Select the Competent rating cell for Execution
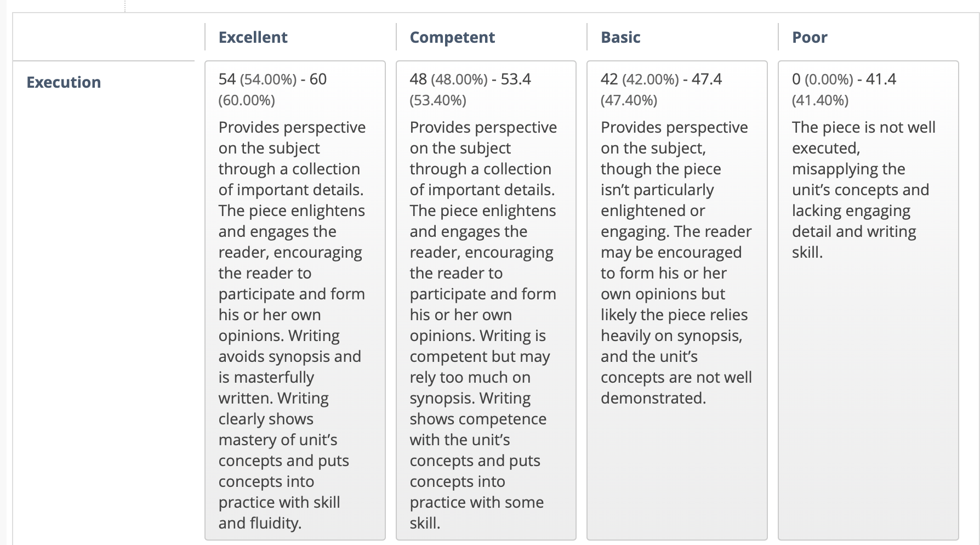 click(486, 300)
